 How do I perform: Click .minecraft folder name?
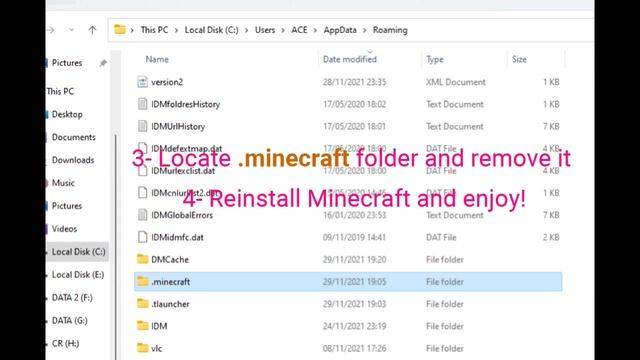tap(170, 282)
